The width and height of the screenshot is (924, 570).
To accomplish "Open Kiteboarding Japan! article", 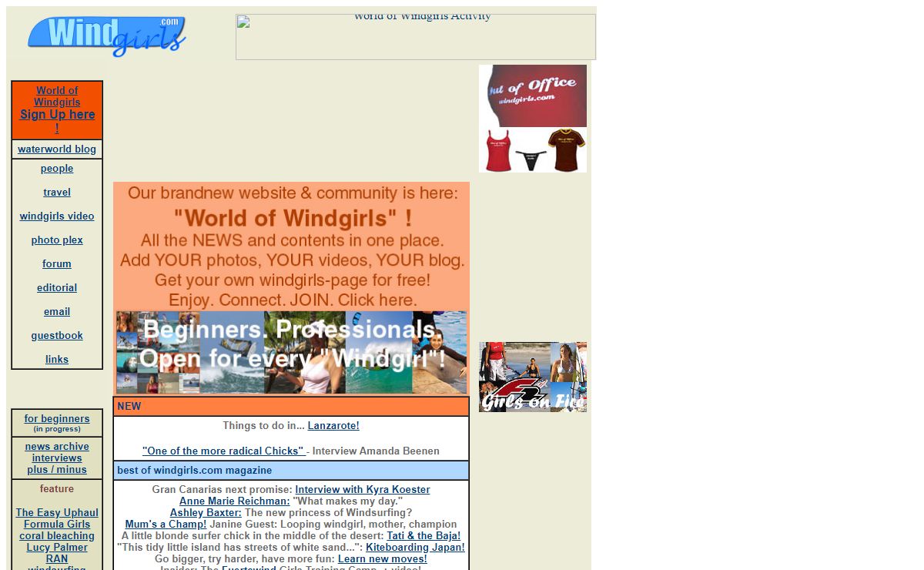I will pos(415,548).
